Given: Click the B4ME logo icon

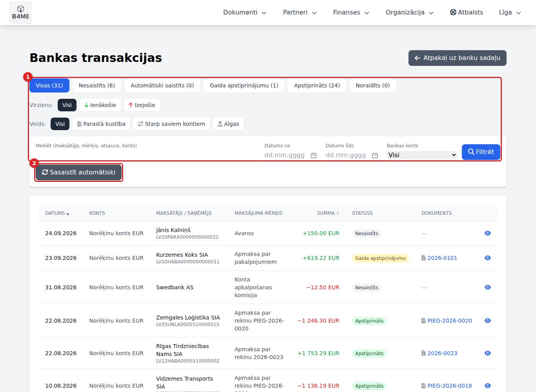Looking at the screenshot, I should [x=21, y=13].
